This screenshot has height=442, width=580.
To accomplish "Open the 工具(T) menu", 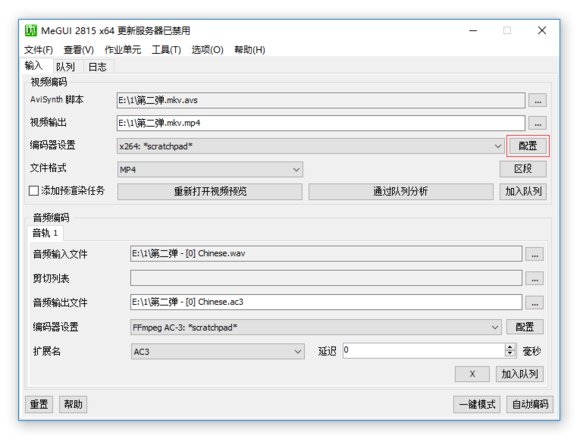I will pyautogui.click(x=166, y=50).
